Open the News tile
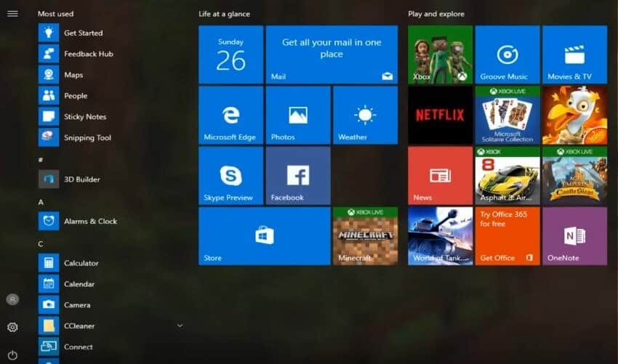This screenshot has width=618, height=364. pos(441,176)
